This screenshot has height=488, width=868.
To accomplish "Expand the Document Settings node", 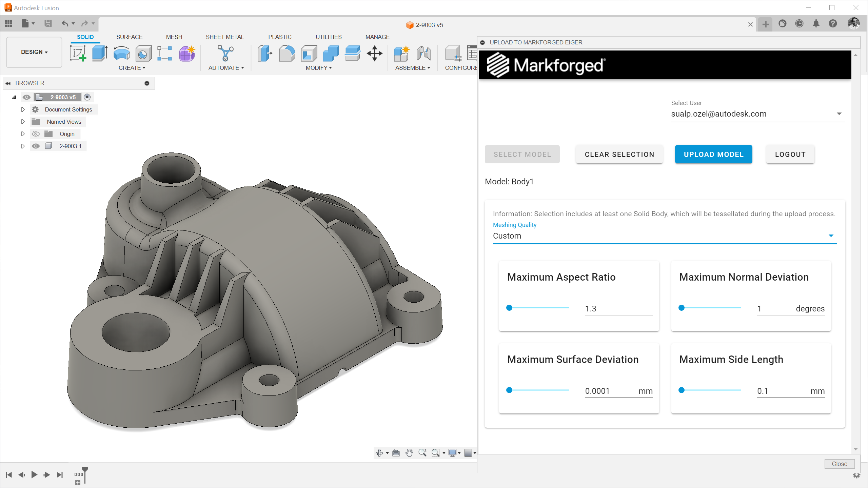I will coord(23,109).
